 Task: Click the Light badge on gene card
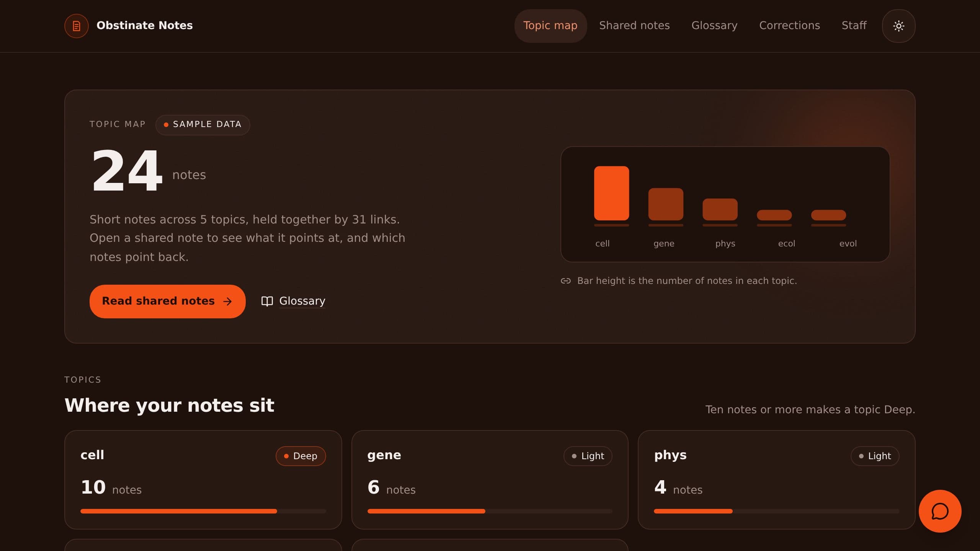588,456
